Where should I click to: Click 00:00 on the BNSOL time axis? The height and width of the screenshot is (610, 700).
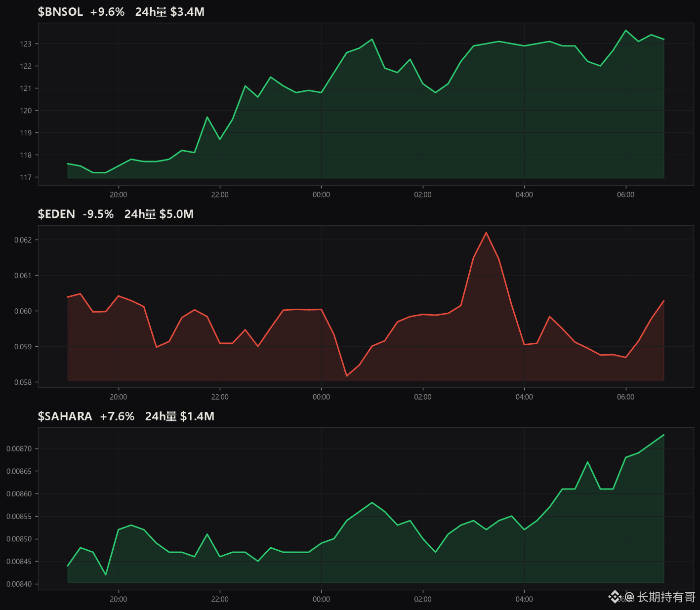coord(322,195)
